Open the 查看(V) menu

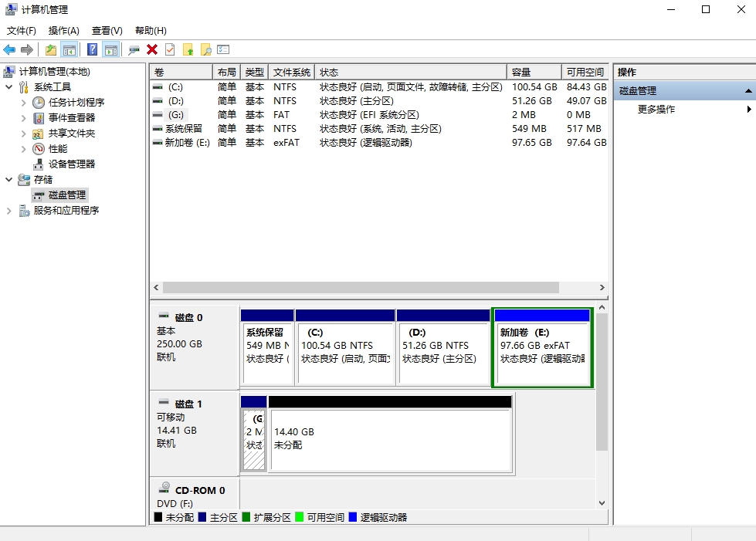point(107,31)
